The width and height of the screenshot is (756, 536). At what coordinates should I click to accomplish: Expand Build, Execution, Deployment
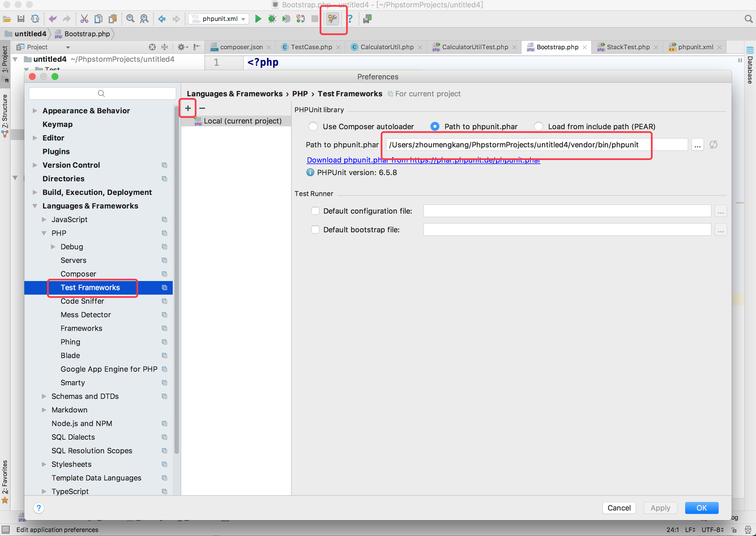(35, 192)
